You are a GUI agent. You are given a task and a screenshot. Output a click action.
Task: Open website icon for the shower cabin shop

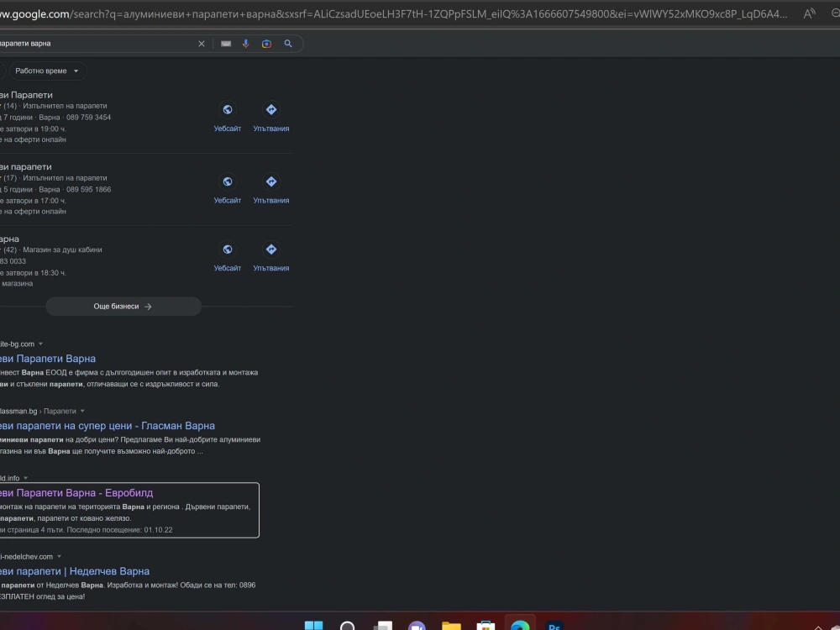pyautogui.click(x=228, y=249)
